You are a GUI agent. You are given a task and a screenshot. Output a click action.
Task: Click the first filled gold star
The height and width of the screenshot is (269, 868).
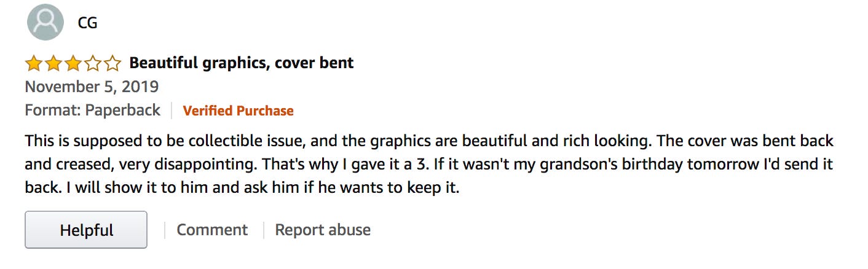pos(33,63)
